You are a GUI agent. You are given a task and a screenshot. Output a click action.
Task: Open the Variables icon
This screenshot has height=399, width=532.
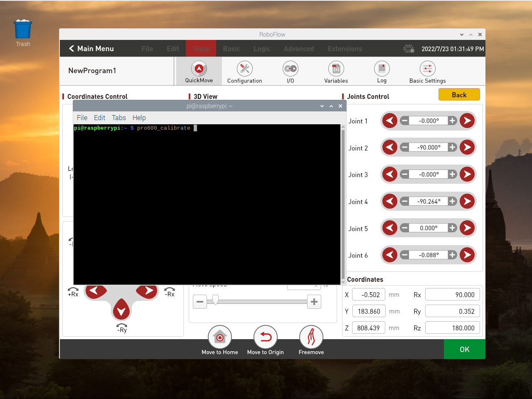[x=336, y=69]
